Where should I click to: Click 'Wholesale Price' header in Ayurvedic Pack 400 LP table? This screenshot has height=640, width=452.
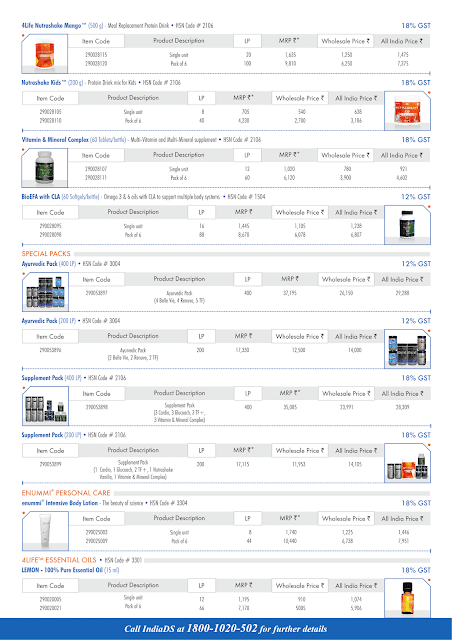[346, 280]
